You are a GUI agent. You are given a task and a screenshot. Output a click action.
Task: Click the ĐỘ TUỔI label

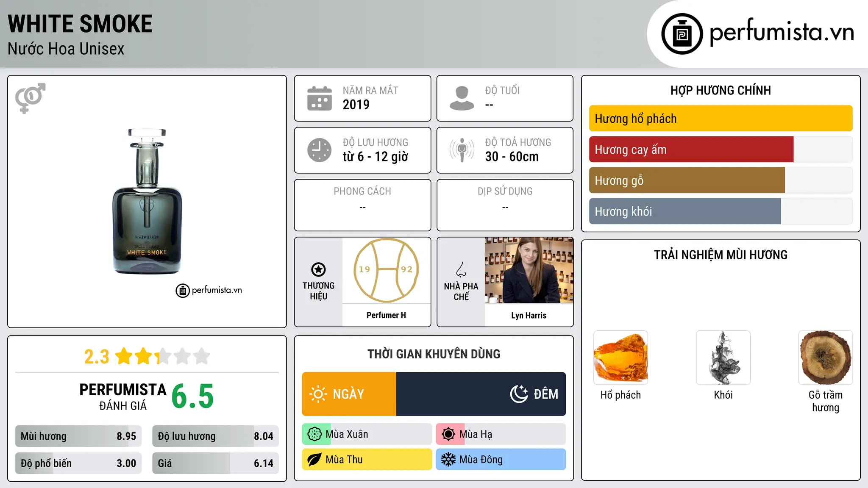[x=502, y=90]
